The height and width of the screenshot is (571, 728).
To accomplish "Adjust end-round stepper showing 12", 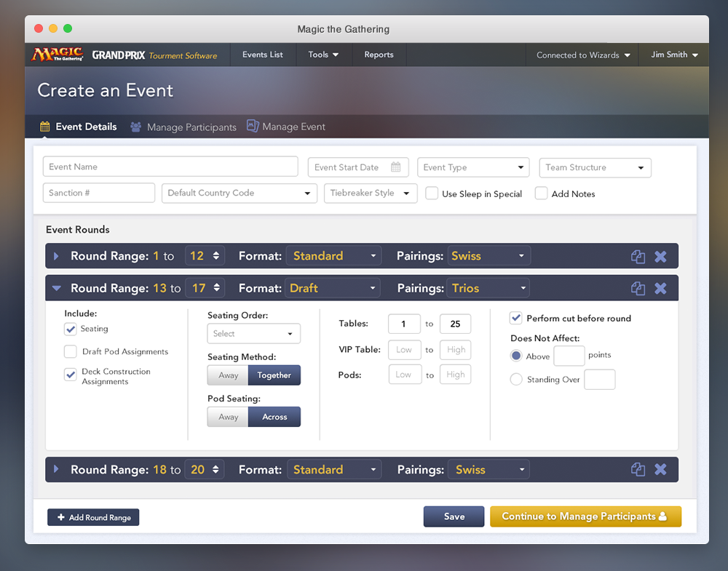I will click(x=216, y=255).
